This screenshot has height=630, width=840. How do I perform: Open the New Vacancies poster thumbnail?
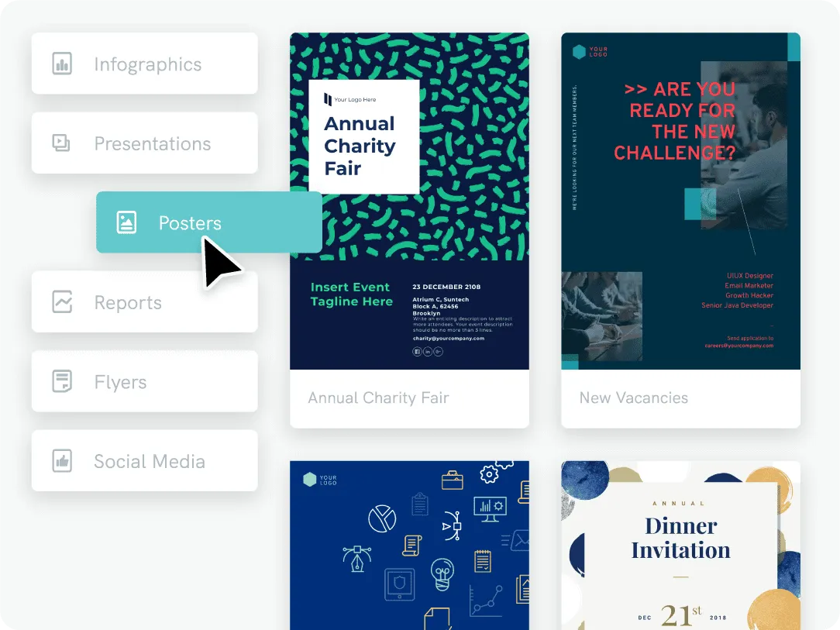[x=681, y=201]
